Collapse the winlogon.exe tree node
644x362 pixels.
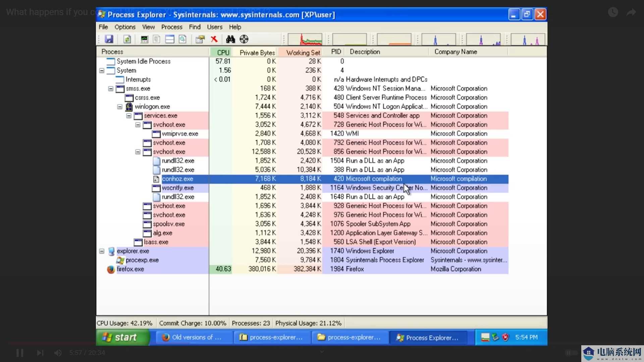coord(120,107)
